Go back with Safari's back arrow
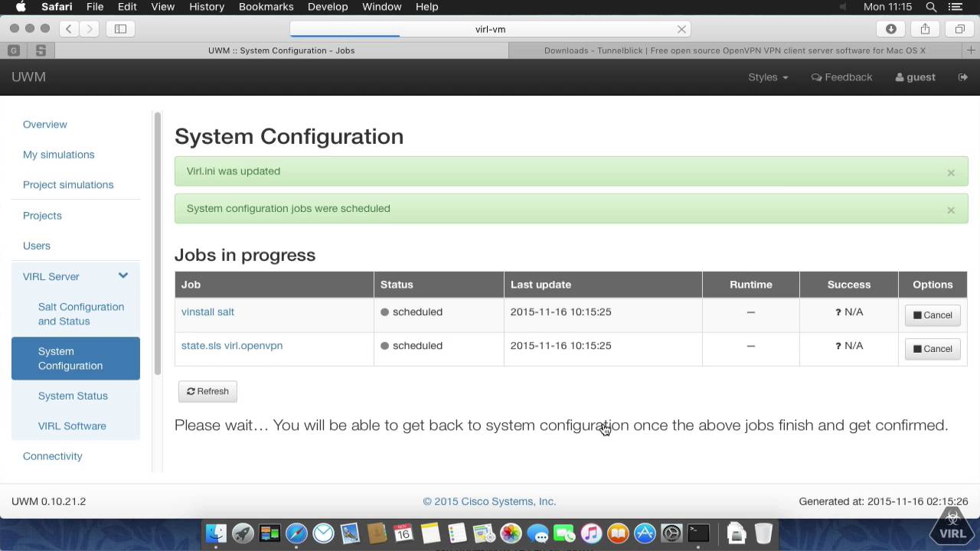Screen dimensions: 980x551 (x=69, y=29)
